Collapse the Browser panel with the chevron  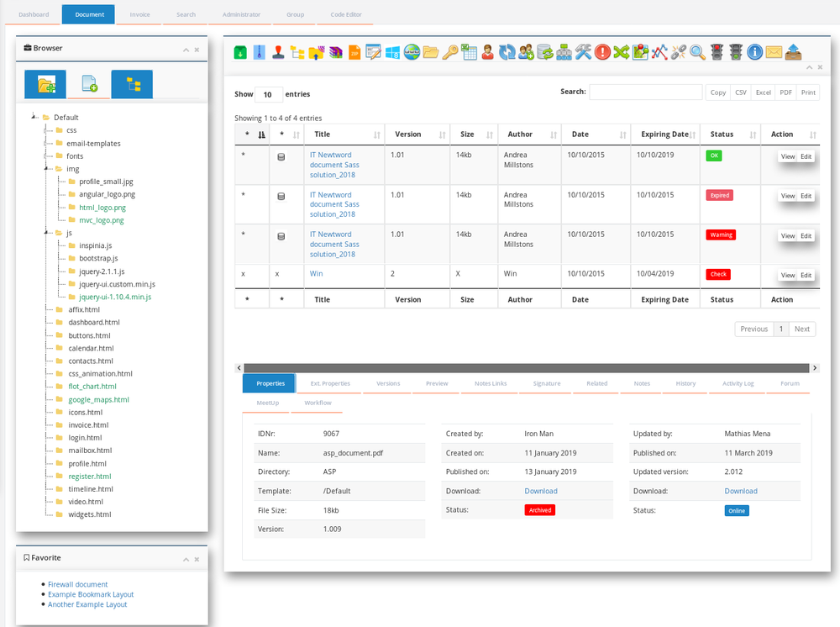(x=186, y=48)
